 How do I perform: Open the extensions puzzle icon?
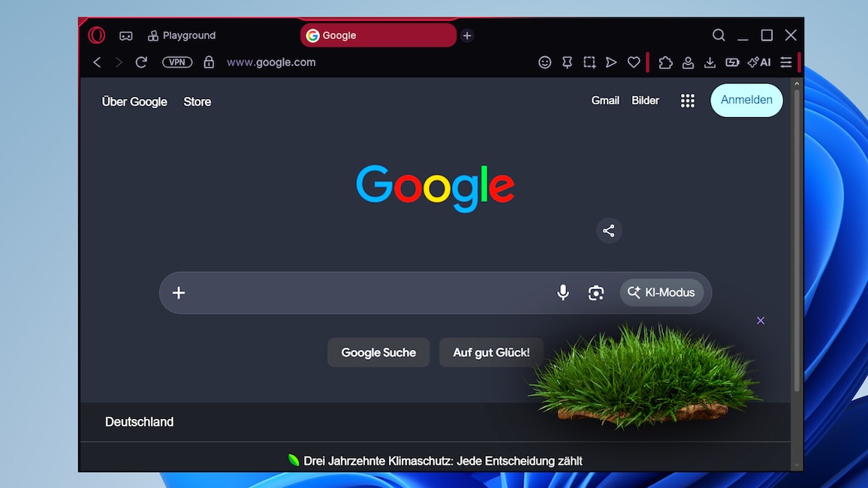coord(665,62)
